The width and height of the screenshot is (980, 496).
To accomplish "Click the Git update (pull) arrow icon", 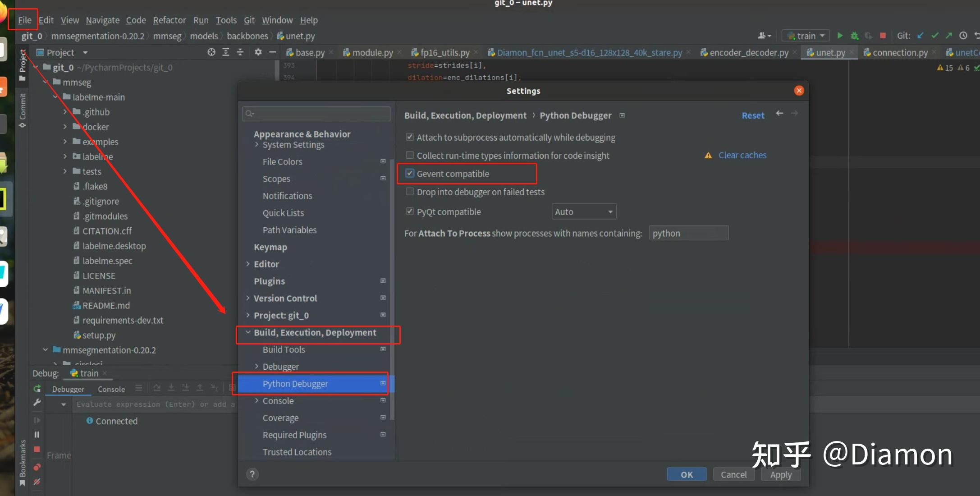I will pyautogui.click(x=920, y=35).
